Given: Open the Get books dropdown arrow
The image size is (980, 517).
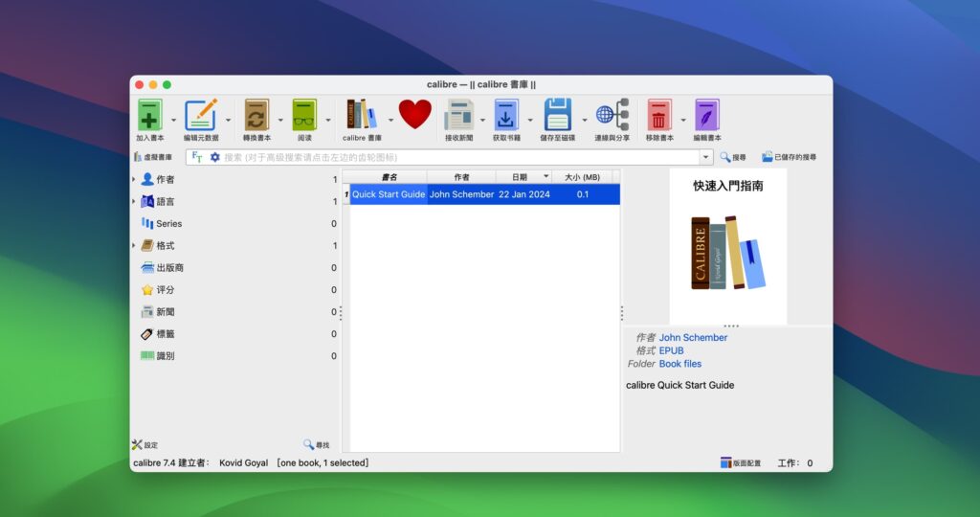Looking at the screenshot, I should (x=530, y=120).
